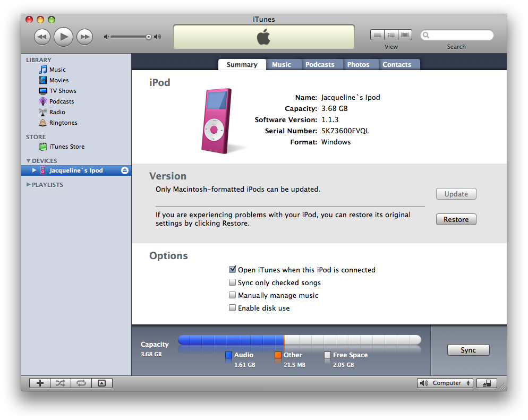Screen dimensions: 528x420
Task: Click the pink iPod nano image
Action: pyautogui.click(x=217, y=121)
